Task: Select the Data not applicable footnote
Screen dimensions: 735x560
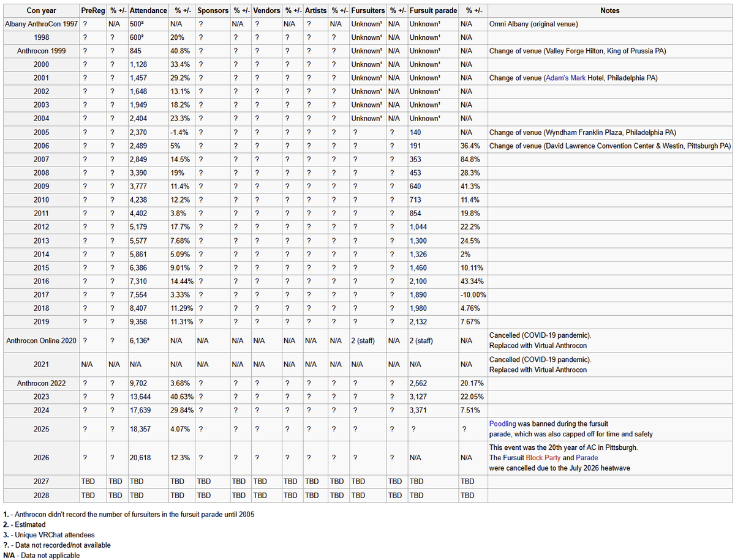Action: click(x=41, y=556)
